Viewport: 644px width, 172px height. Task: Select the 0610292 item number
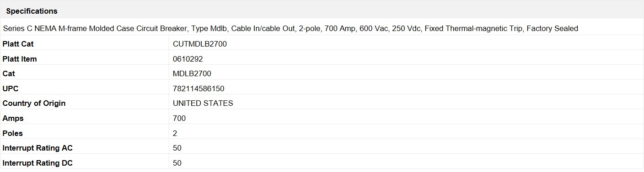(x=188, y=59)
